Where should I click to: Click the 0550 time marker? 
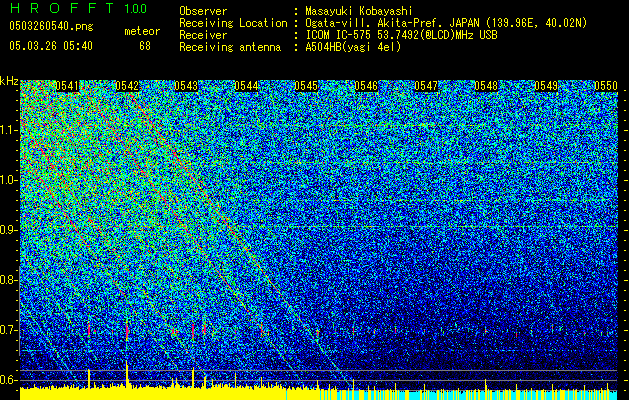coord(606,86)
